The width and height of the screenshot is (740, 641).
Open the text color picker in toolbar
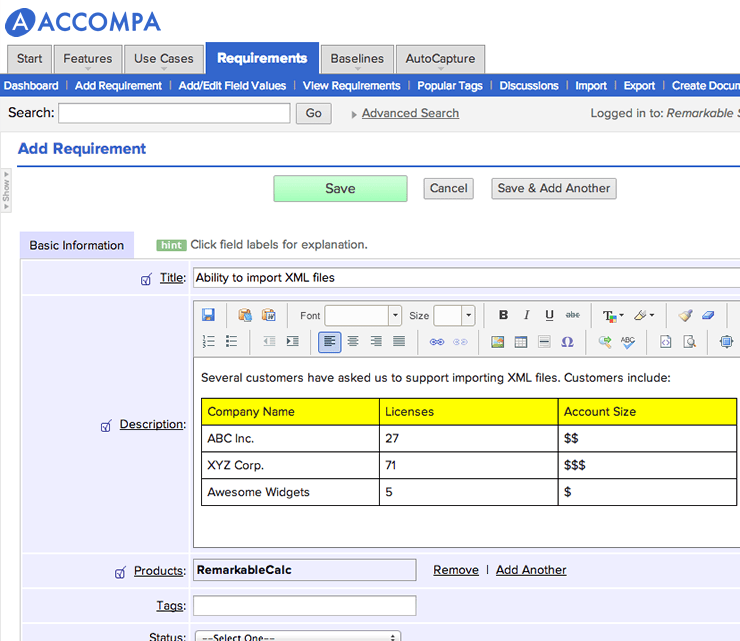[x=612, y=315]
